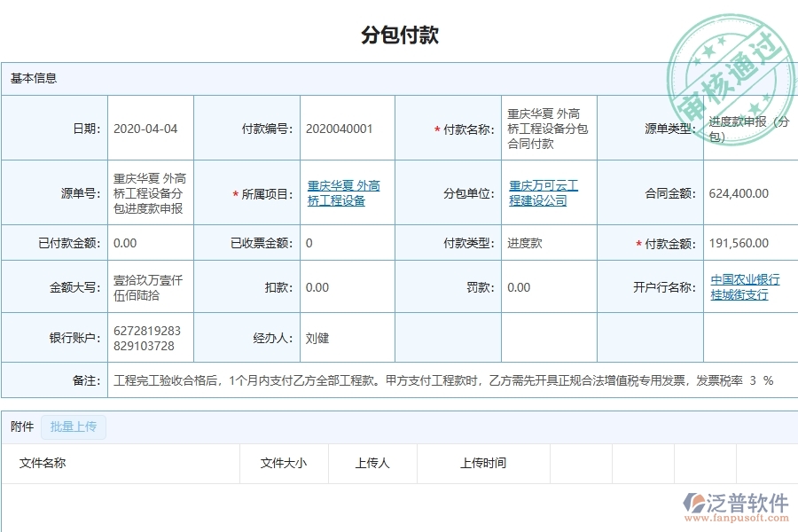Click the 批量上传 batch upload button
Image resolution: width=798 pixels, height=532 pixels.
pos(74,426)
